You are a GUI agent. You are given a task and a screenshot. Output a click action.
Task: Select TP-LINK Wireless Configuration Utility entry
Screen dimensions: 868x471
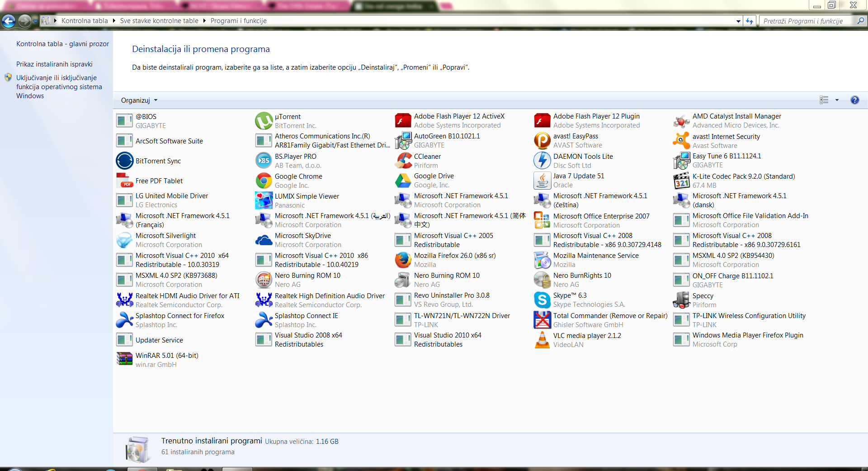(741, 320)
